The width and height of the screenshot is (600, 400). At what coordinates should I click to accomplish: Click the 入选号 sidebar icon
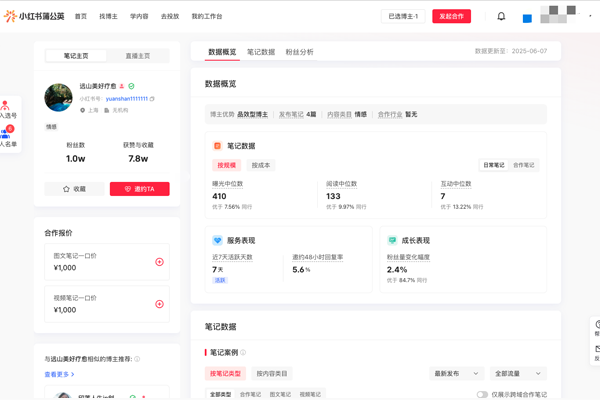(x=5, y=105)
